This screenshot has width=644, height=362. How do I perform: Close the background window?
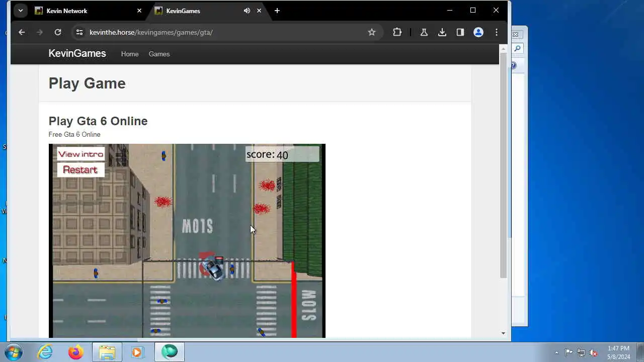(517, 34)
